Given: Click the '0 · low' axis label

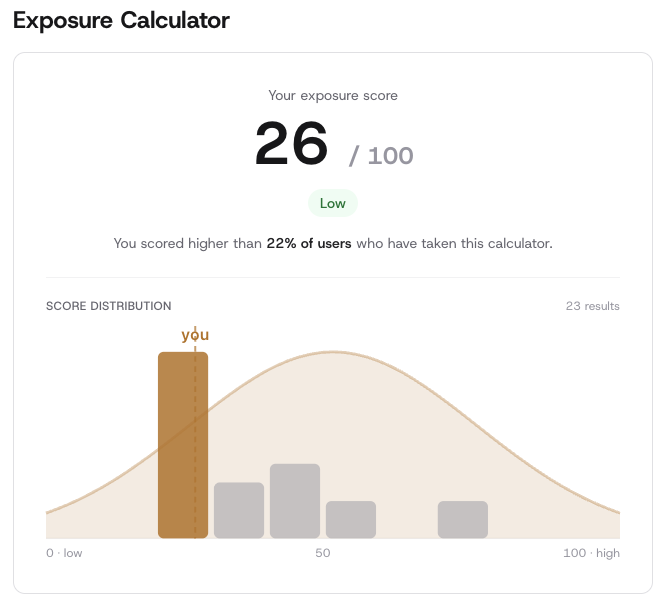Looking at the screenshot, I should (65, 553).
